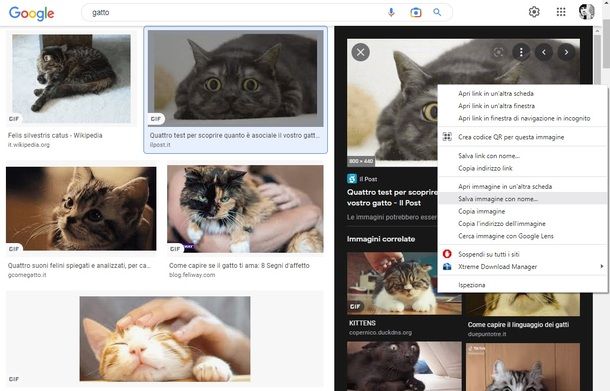610x391 pixels.
Task: Click gcomegatto.it source text
Action: tap(27, 275)
